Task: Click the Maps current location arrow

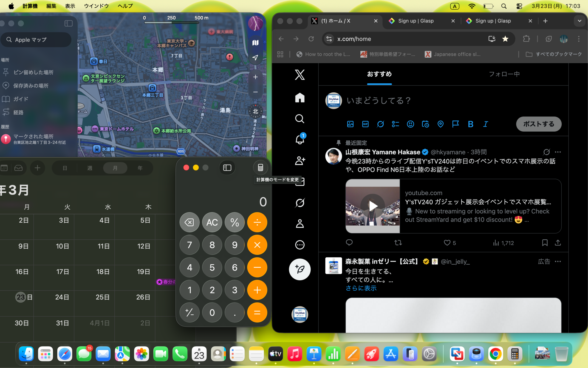Action: [x=255, y=57]
